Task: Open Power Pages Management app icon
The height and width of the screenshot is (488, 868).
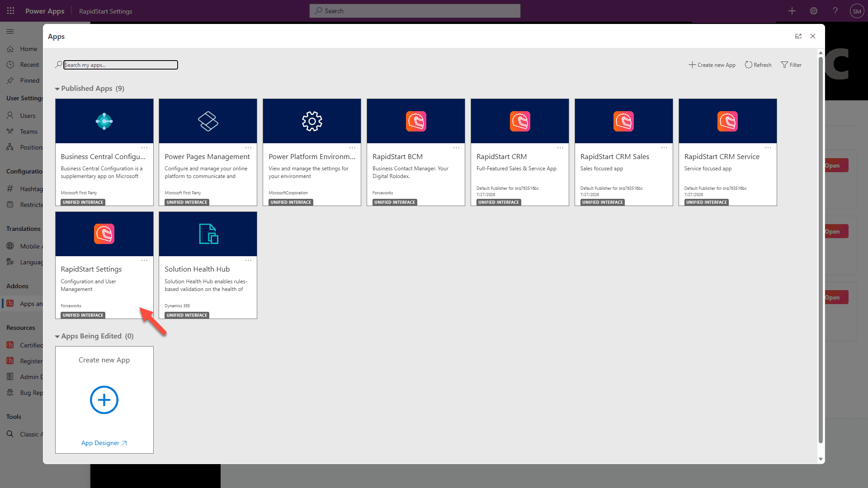Action: click(208, 121)
